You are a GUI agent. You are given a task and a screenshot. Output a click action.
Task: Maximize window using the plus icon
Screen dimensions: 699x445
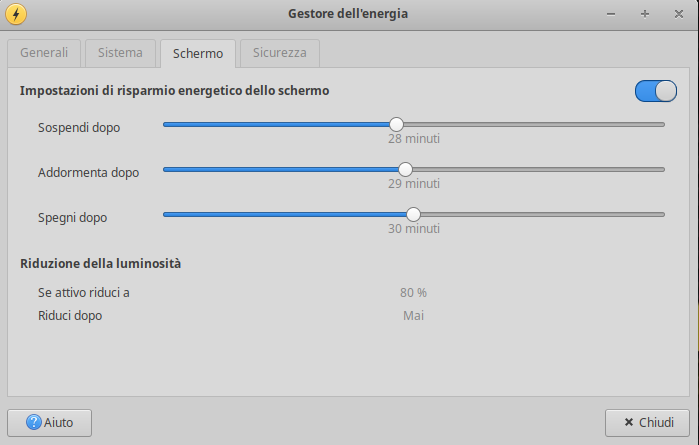point(645,14)
